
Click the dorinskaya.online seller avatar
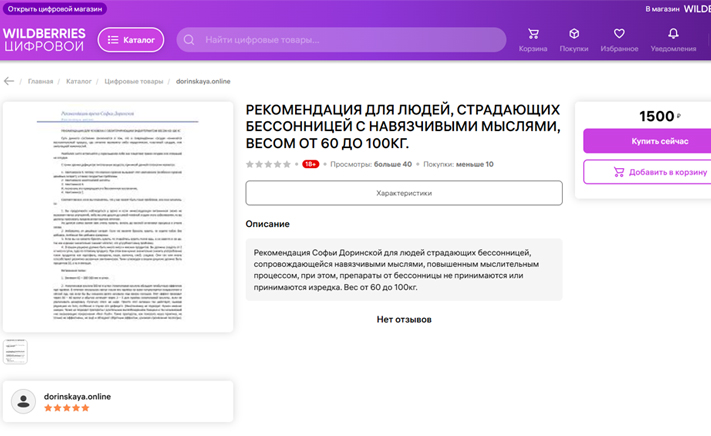click(x=23, y=402)
